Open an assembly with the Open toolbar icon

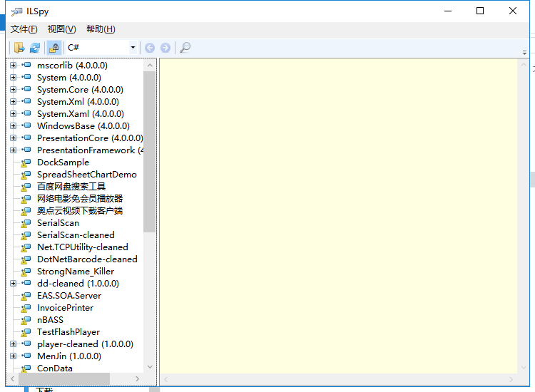click(x=19, y=48)
